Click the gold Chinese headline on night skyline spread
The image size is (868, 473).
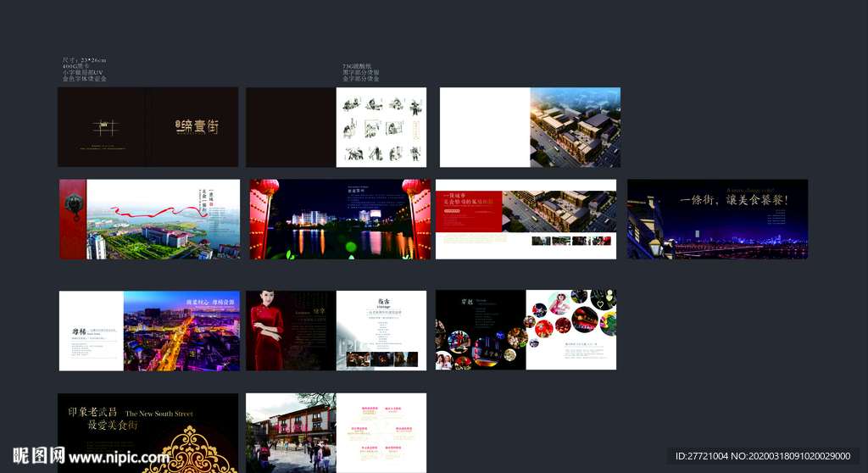click(733, 200)
